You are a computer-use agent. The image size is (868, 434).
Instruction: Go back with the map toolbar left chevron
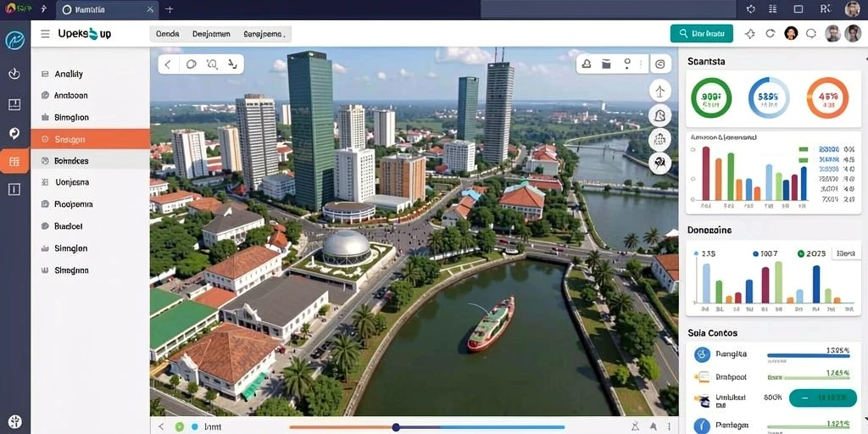click(x=168, y=64)
